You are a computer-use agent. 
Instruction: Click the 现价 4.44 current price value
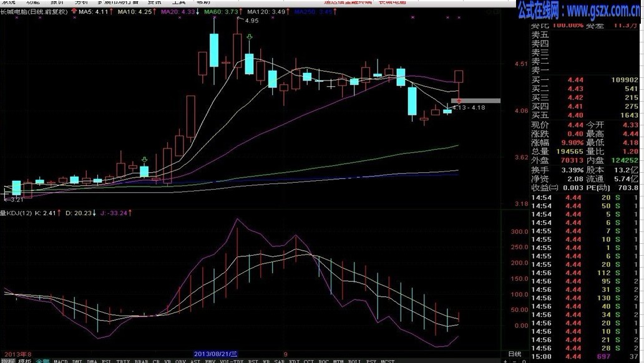(x=575, y=125)
